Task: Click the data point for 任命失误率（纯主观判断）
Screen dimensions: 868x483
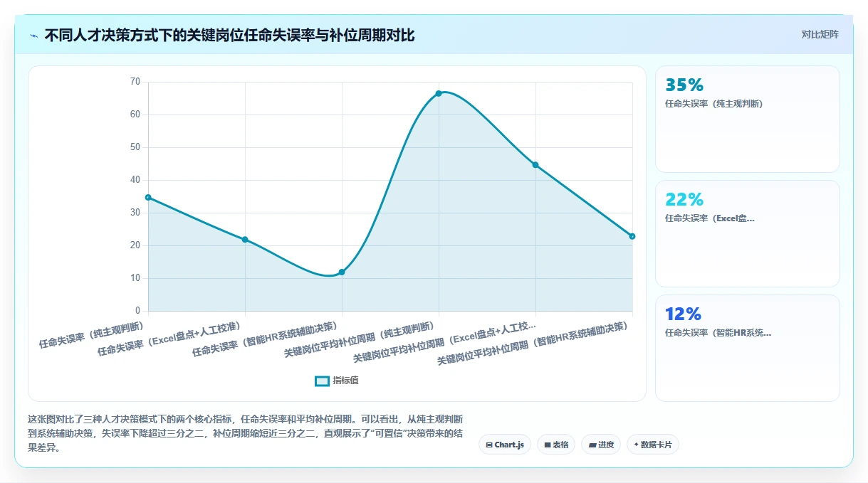Action: [148, 197]
